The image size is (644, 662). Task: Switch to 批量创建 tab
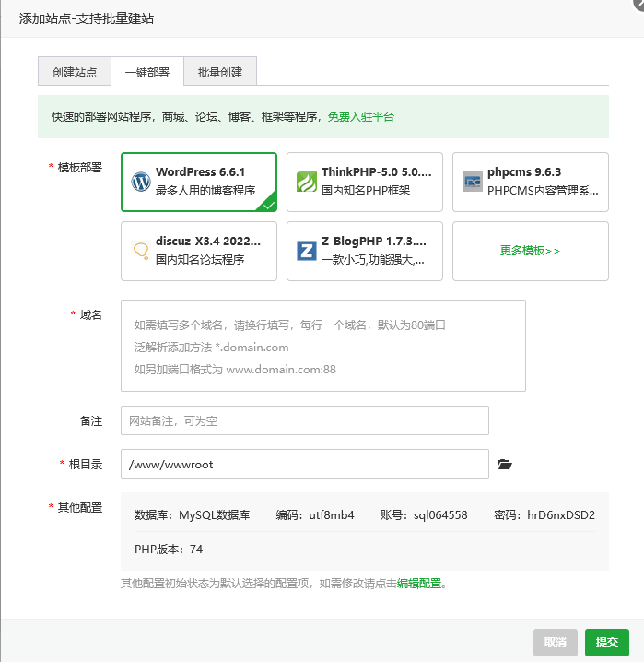[x=220, y=72]
